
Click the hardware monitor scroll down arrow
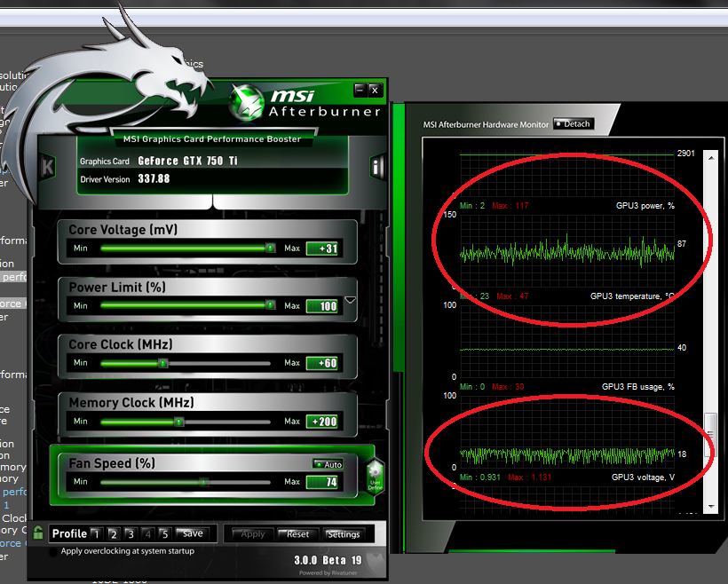point(711,507)
